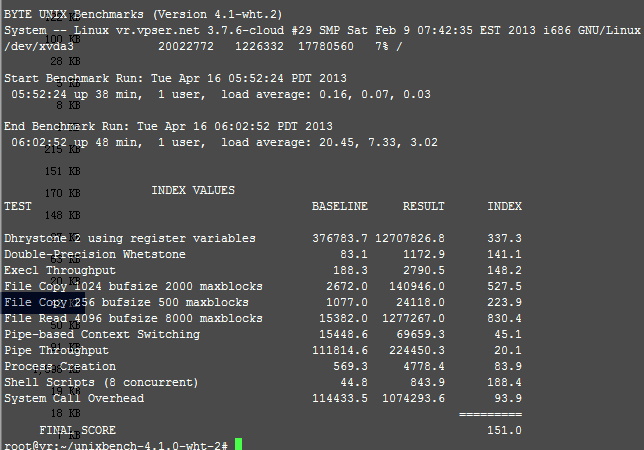Select the 'BYTE UNIX Benchmarks' version line
Viewport: 644px width, 450px height.
click(143, 14)
